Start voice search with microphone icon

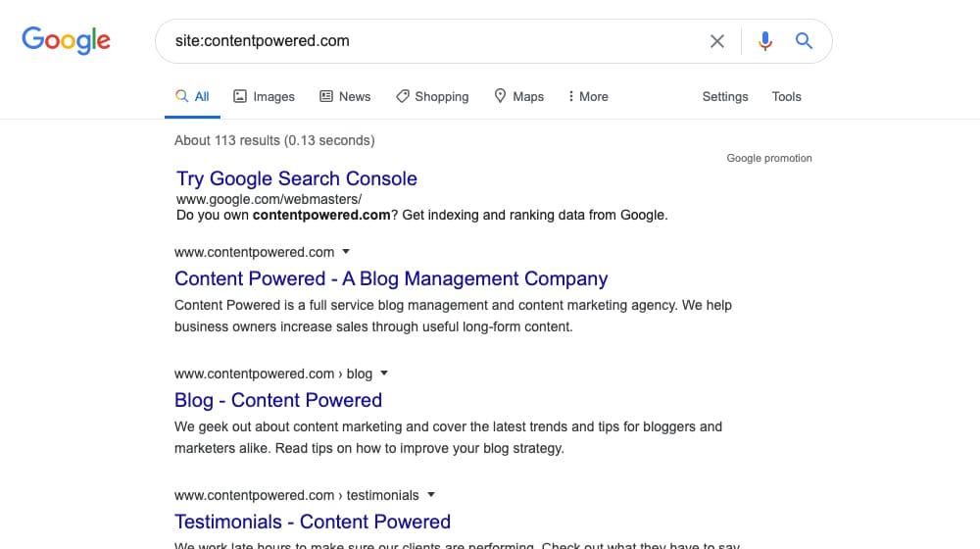(x=765, y=41)
